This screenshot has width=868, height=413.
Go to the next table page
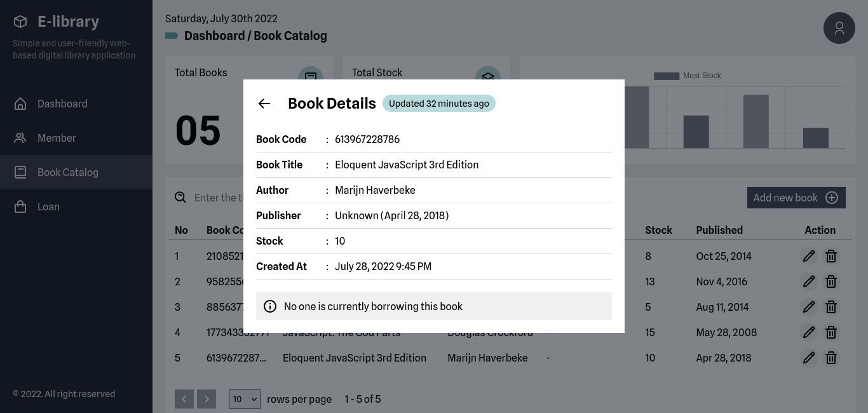tap(207, 399)
